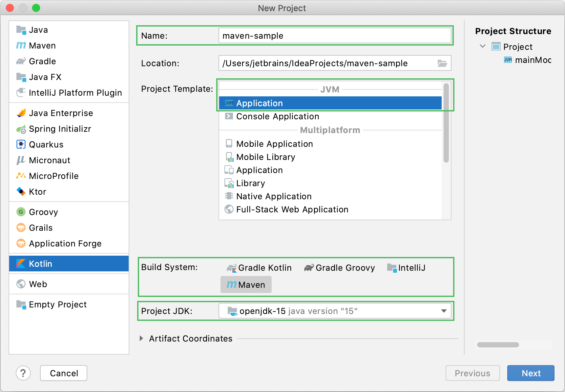Viewport: 565px width, 392px height.
Task: Focus the Name input field
Action: [335, 35]
